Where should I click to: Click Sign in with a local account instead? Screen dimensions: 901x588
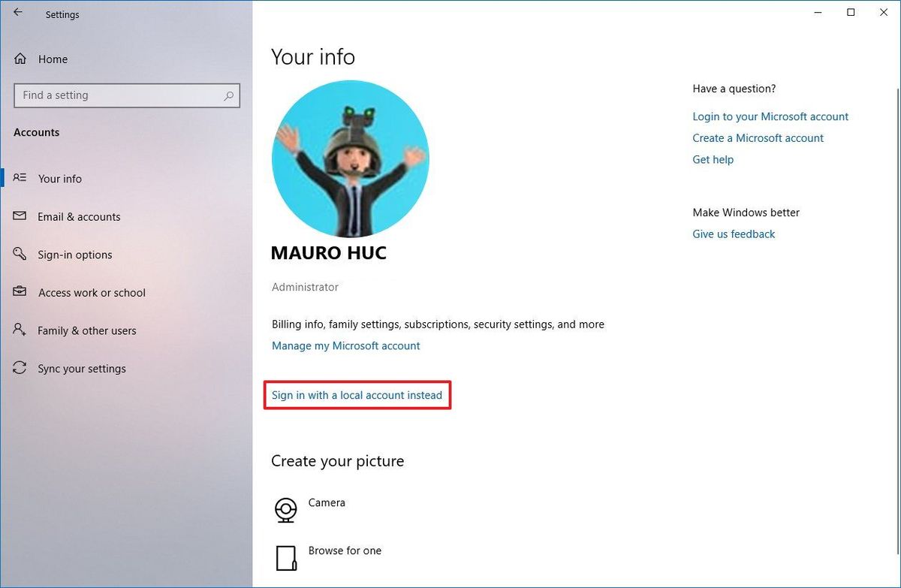coord(357,395)
